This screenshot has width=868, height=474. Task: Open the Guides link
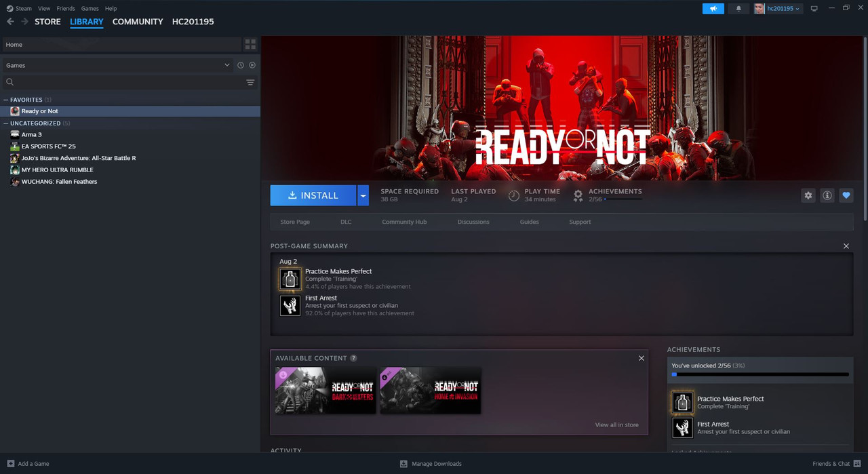coord(530,222)
